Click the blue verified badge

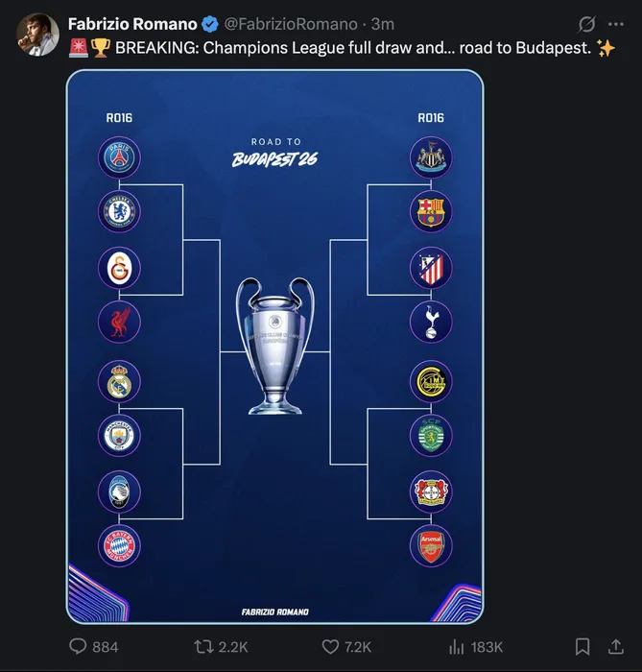click(x=210, y=24)
